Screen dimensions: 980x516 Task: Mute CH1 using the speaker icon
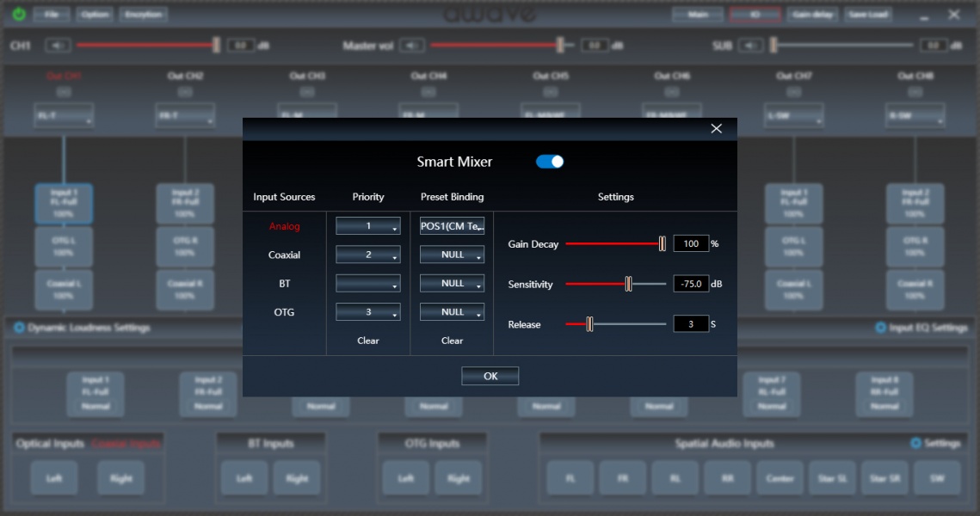59,46
